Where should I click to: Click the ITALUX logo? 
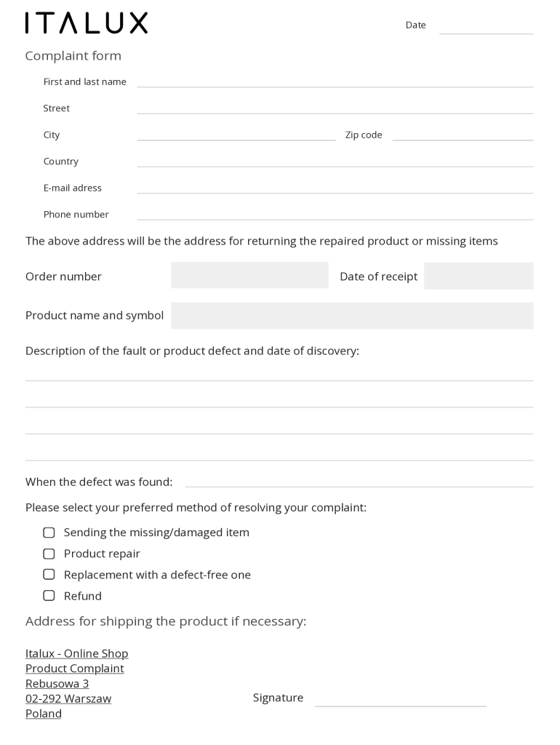point(86,23)
